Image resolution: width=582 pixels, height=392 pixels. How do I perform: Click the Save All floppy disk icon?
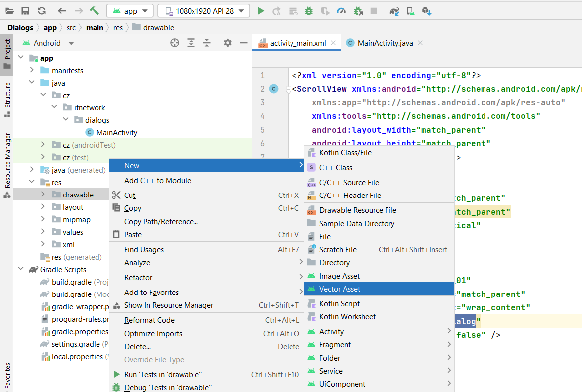pyautogui.click(x=25, y=11)
